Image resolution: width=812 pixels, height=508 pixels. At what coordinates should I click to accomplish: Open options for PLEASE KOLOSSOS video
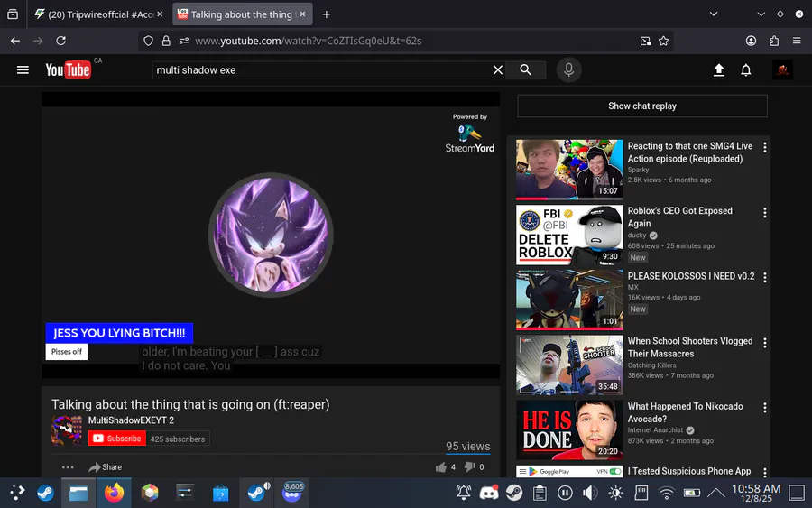pyautogui.click(x=765, y=277)
